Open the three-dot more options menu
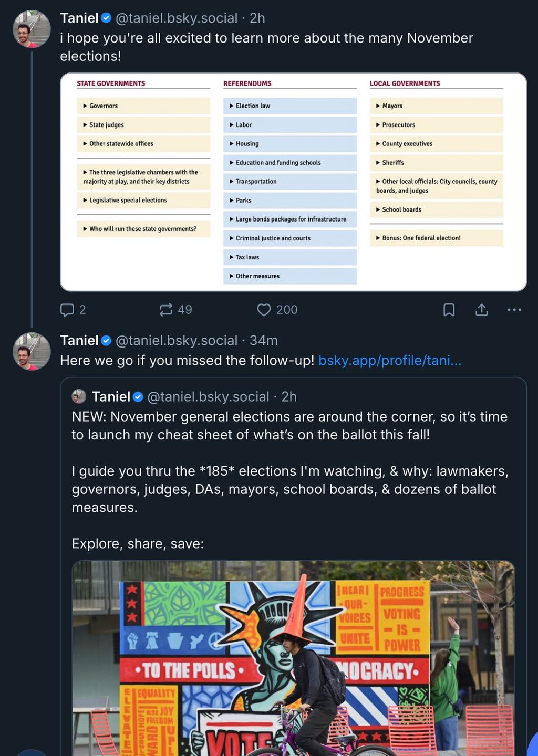538x756 pixels. pos(514,310)
